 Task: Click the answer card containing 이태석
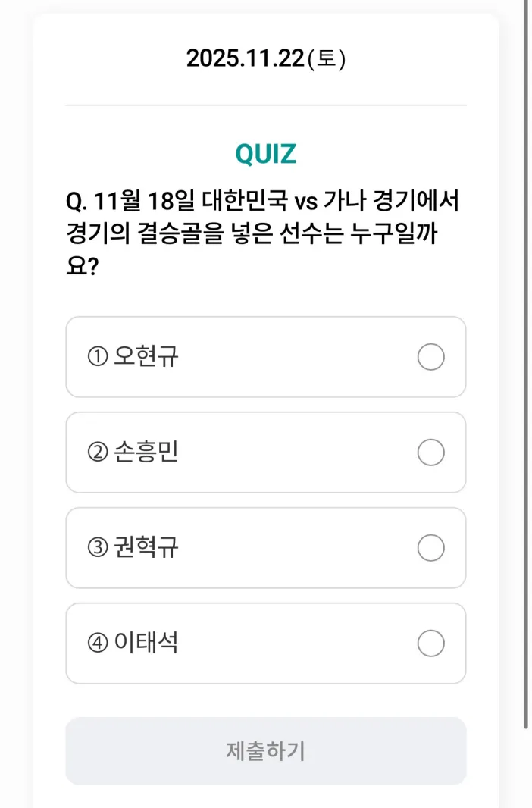265,643
